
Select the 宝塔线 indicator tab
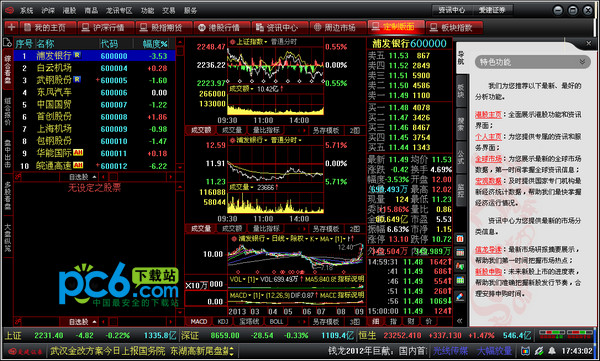click(249, 322)
